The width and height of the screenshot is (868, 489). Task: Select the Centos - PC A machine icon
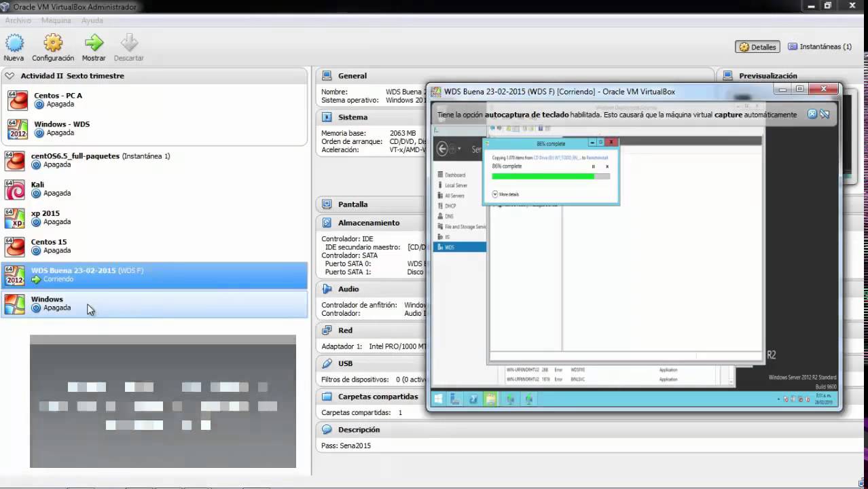tap(18, 100)
